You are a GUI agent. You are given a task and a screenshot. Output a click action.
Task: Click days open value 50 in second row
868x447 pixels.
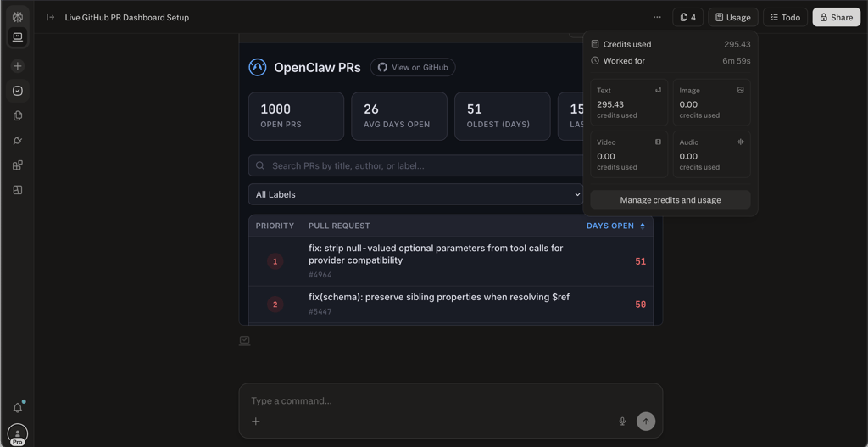tap(641, 305)
